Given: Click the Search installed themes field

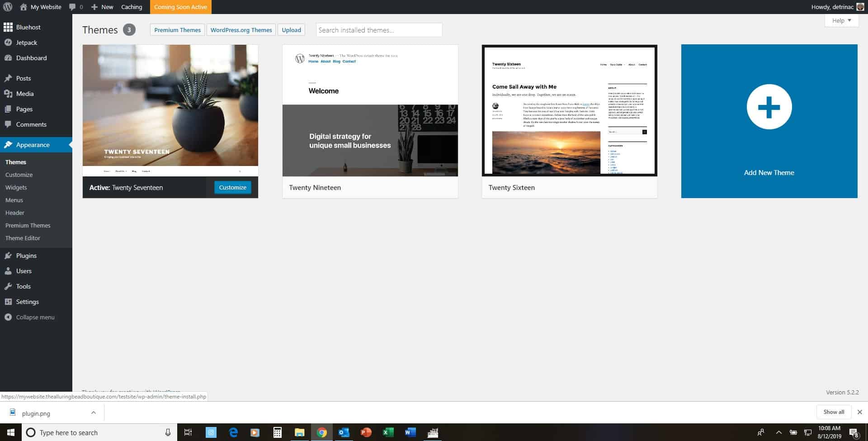Looking at the screenshot, I should point(378,30).
